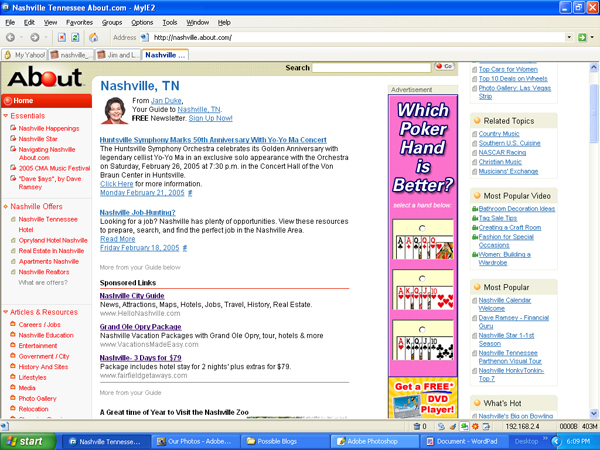
Task: Click Jan Duke's guide photo
Action: [x=114, y=111]
